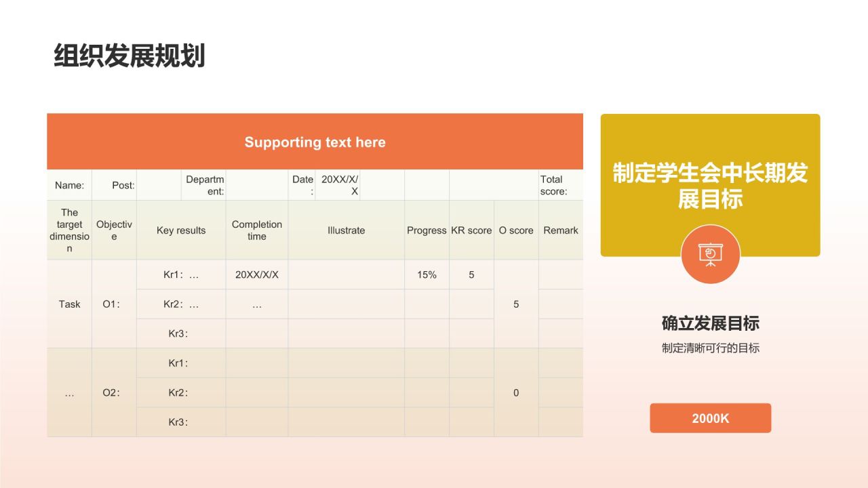This screenshot has height=488, width=868.
Task: Click 'The target dimension' column header
Action: (69, 230)
